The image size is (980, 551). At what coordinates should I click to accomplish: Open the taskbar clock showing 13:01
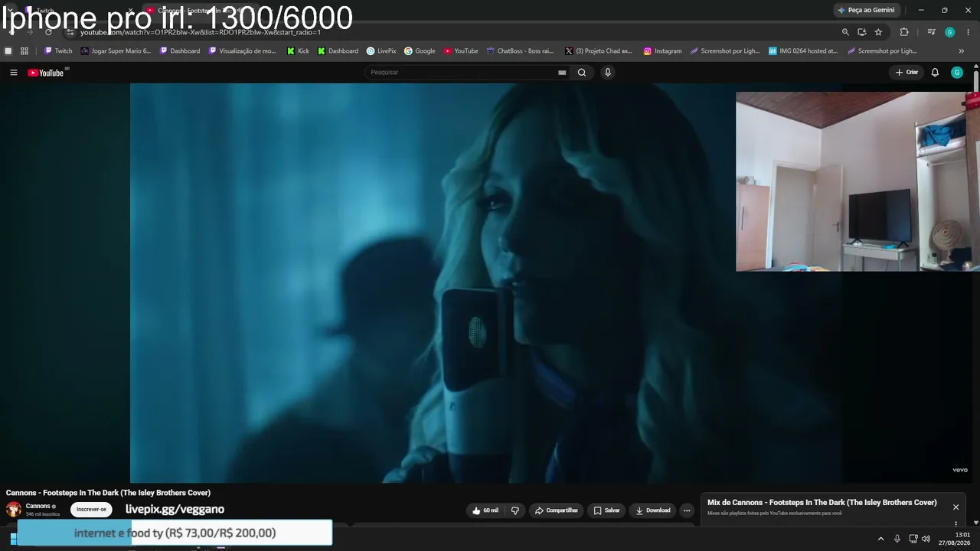pyautogui.click(x=955, y=539)
